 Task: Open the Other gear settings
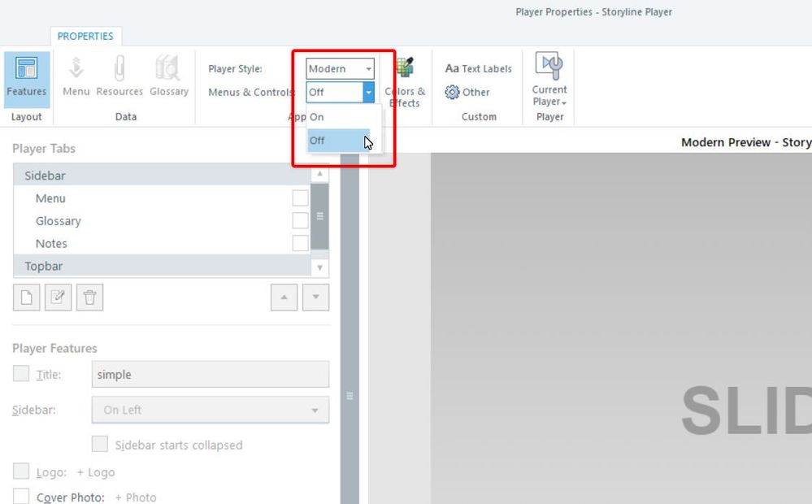[x=467, y=92]
